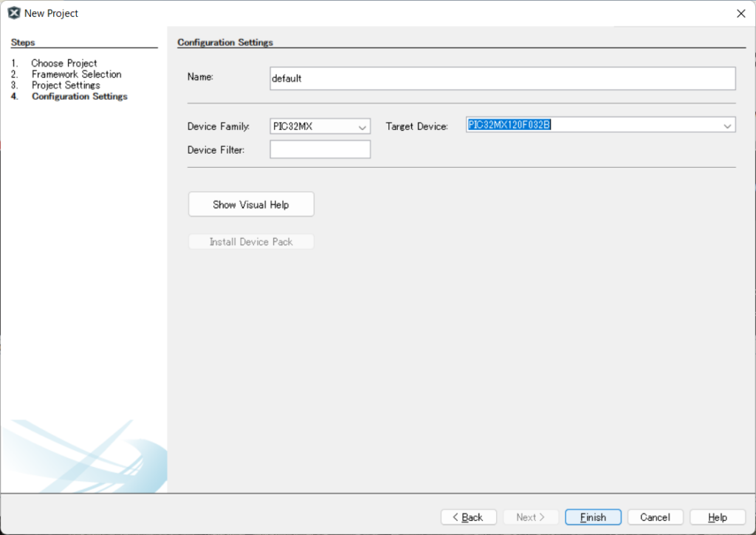Click the Configuration Settings panel heading
The width and height of the screenshot is (756, 535).
pos(225,43)
